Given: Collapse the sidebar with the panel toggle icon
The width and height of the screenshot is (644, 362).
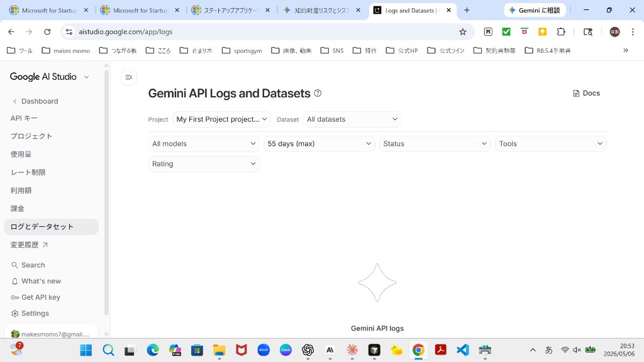Looking at the screenshot, I should point(128,77).
